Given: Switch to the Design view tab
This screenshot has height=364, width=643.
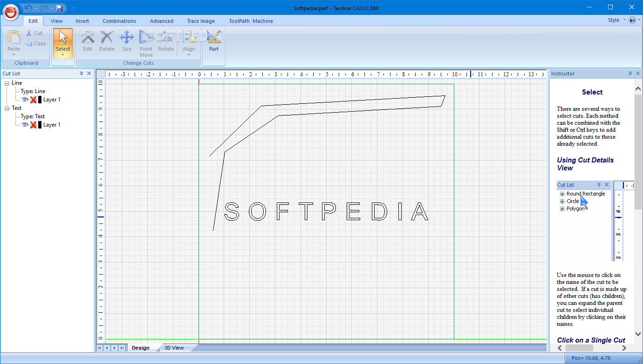Looking at the screenshot, I should (141, 348).
